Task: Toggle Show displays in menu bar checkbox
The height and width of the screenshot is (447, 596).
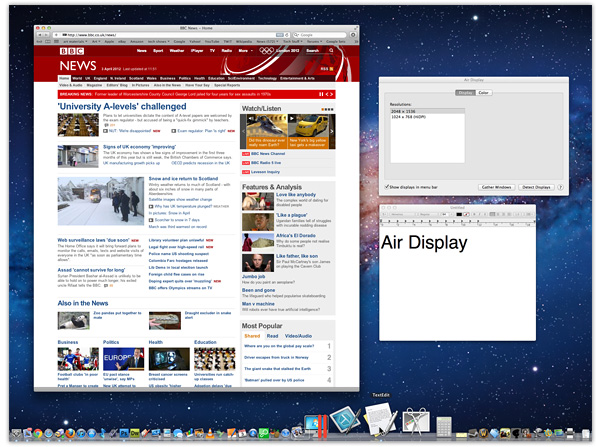Action: [386, 187]
